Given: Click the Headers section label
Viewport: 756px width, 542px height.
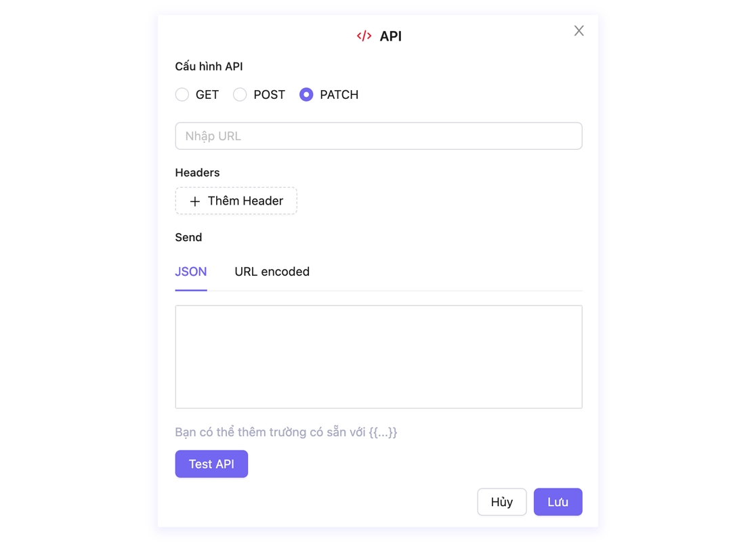Looking at the screenshot, I should point(197,173).
